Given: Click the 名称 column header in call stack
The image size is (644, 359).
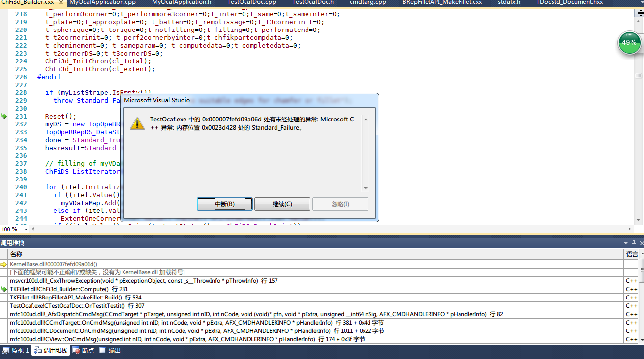Looking at the screenshot, I should coord(16,254).
